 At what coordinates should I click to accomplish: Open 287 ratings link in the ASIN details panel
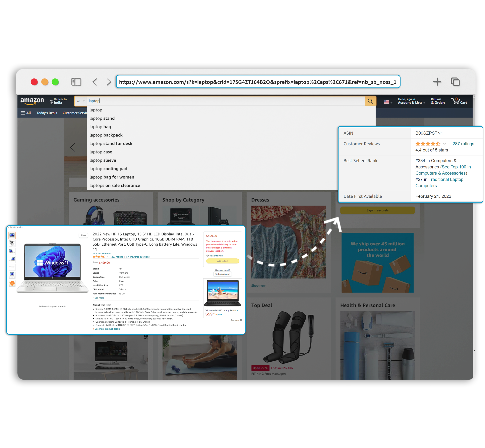(463, 144)
